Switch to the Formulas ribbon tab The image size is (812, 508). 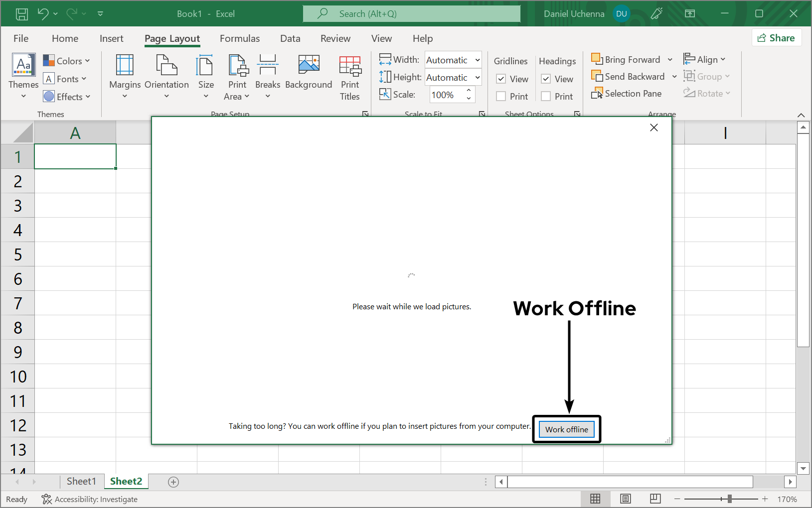click(x=240, y=38)
